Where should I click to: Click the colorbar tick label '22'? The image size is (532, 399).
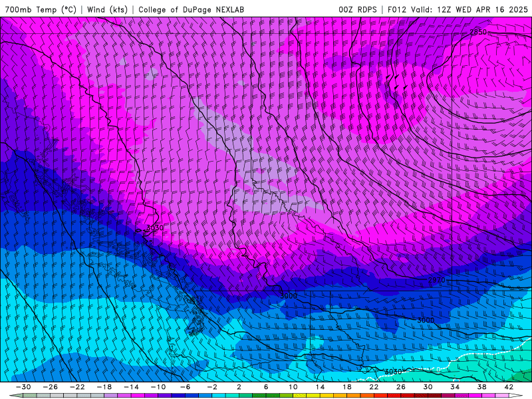[374, 387]
